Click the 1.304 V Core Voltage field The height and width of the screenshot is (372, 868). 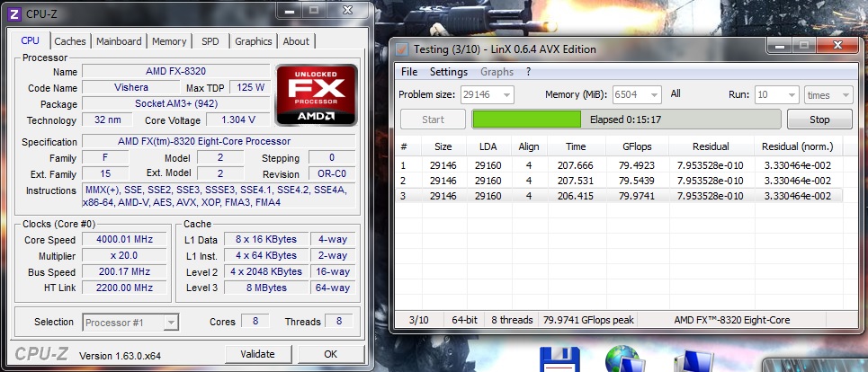pyautogui.click(x=238, y=120)
